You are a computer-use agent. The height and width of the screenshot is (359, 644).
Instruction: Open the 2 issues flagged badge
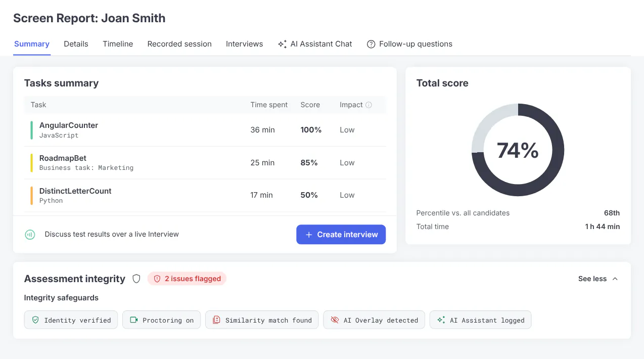(187, 279)
